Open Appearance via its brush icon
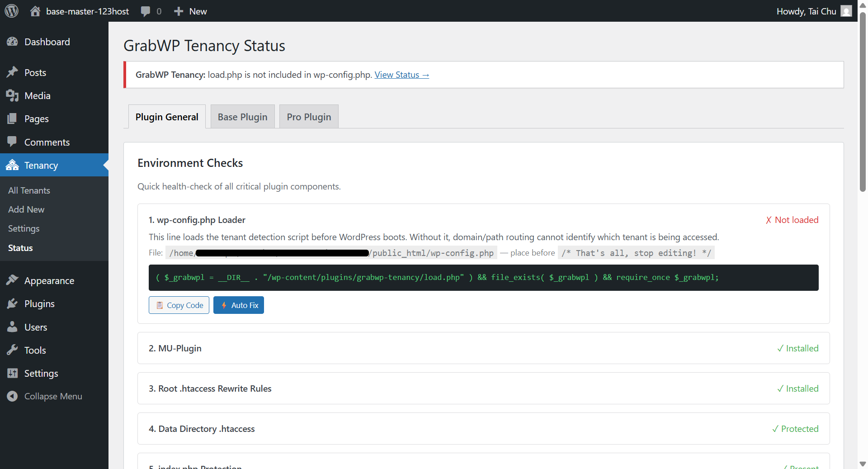Viewport: 868px width, 469px height. (13, 280)
